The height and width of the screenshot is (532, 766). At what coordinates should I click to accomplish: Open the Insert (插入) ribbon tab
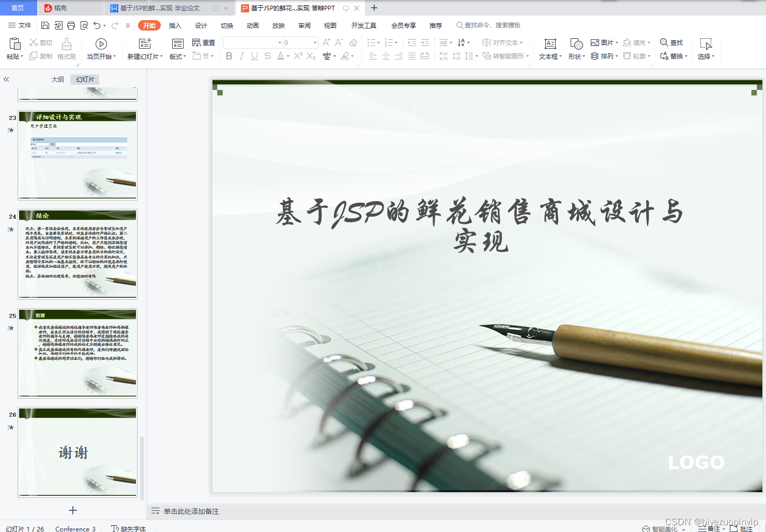pyautogui.click(x=175, y=25)
